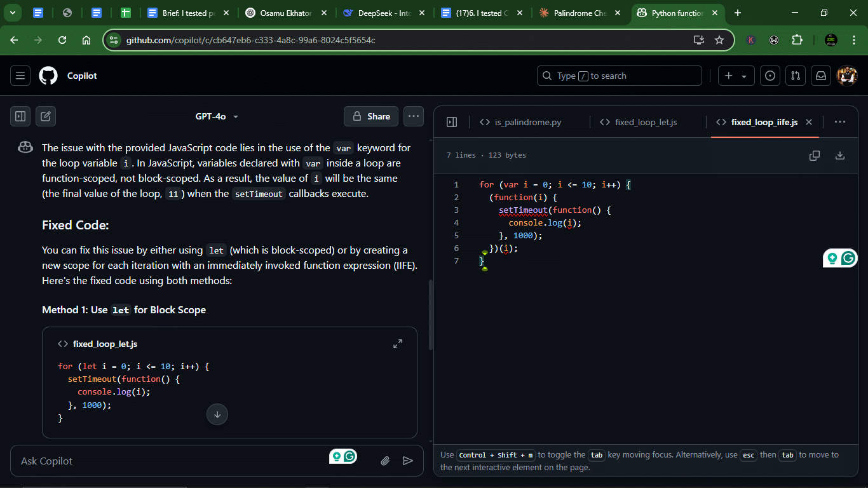
Task: View site information in address bar
Action: click(114, 40)
